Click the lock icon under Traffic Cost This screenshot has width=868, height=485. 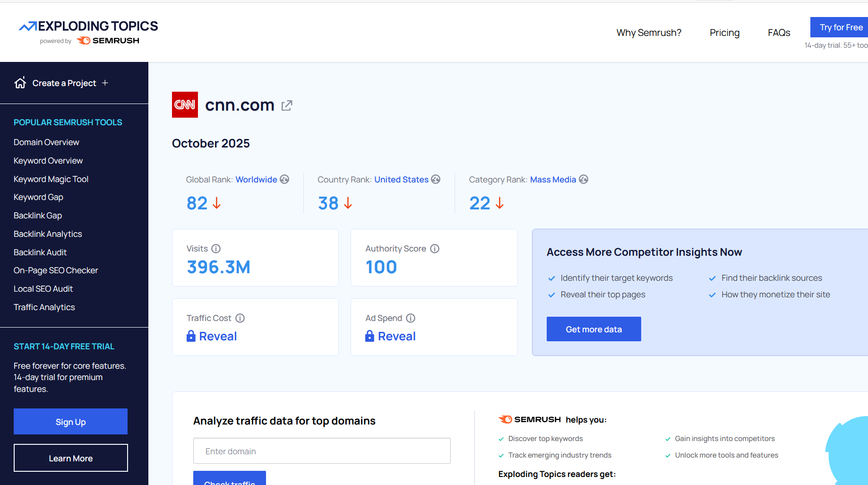tap(191, 336)
